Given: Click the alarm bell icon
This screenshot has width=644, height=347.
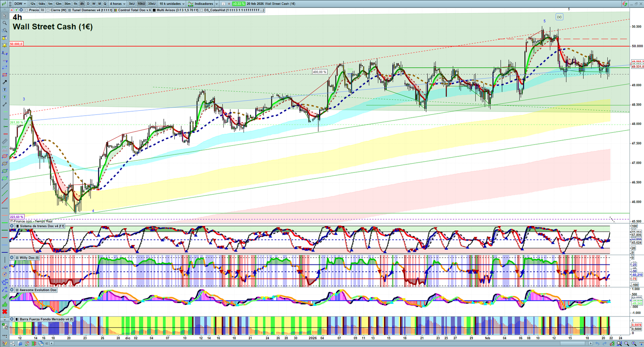Looking at the screenshot, I should 4,45.
